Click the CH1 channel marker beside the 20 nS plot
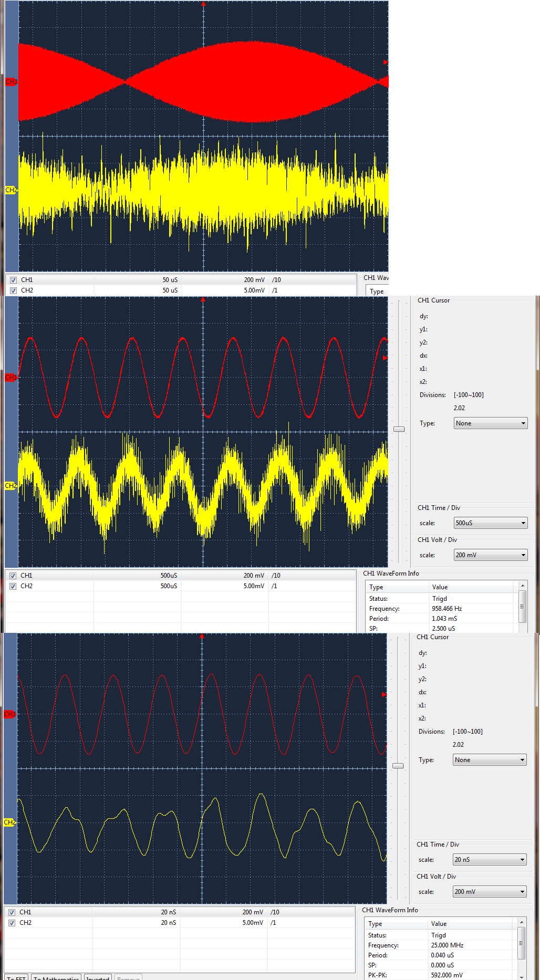The width and height of the screenshot is (540, 980). (10, 714)
